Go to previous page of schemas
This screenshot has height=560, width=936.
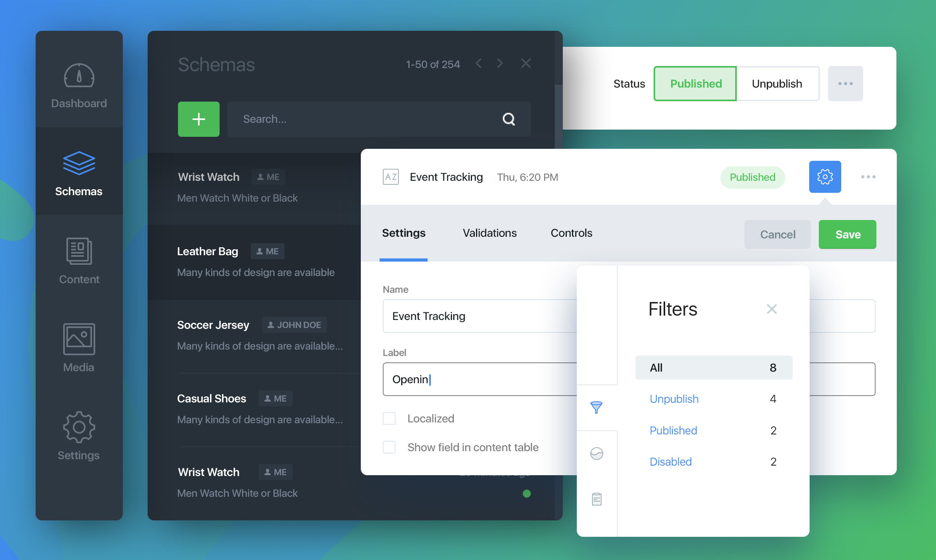478,64
